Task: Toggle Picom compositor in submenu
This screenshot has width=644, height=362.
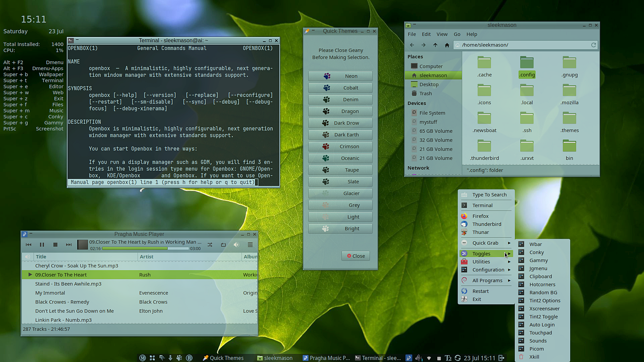Action: coord(542,349)
